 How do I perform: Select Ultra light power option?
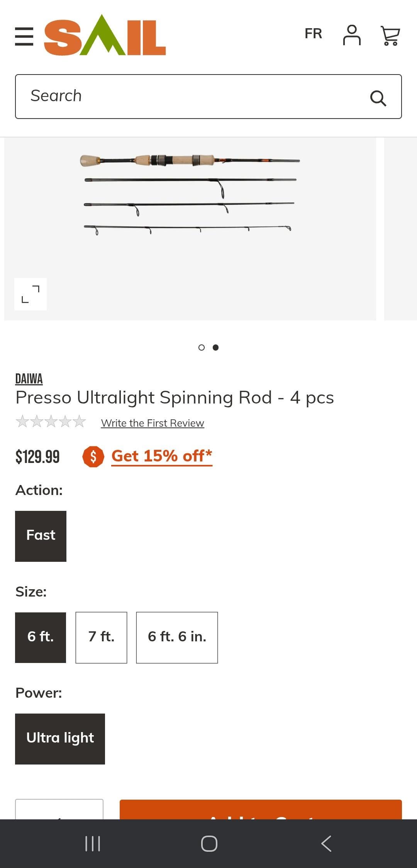click(60, 739)
